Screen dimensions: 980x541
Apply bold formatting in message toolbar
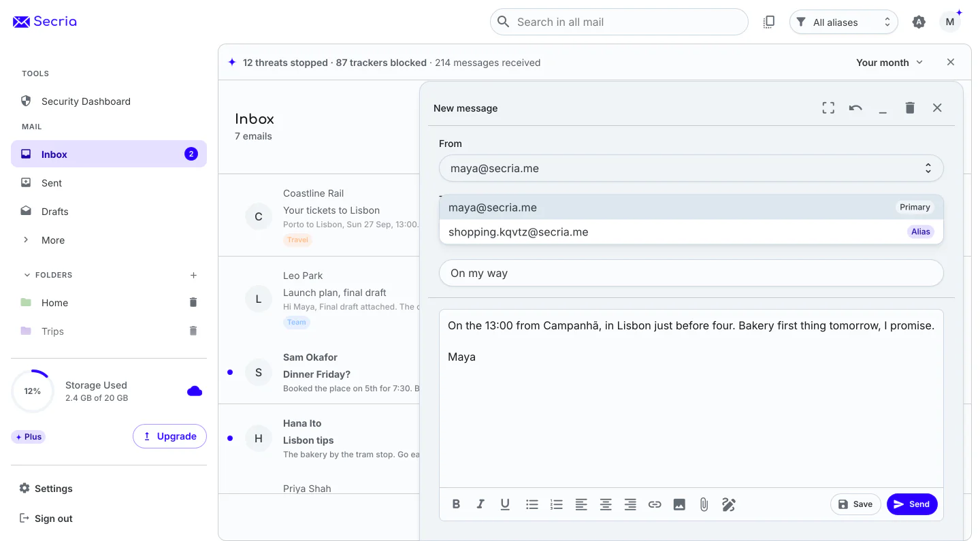pos(456,504)
